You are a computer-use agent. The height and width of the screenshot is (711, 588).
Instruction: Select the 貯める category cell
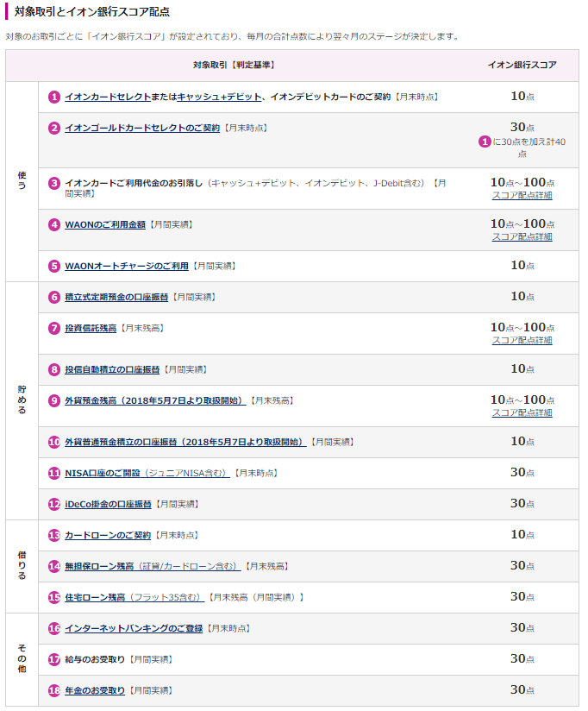pyautogui.click(x=22, y=400)
